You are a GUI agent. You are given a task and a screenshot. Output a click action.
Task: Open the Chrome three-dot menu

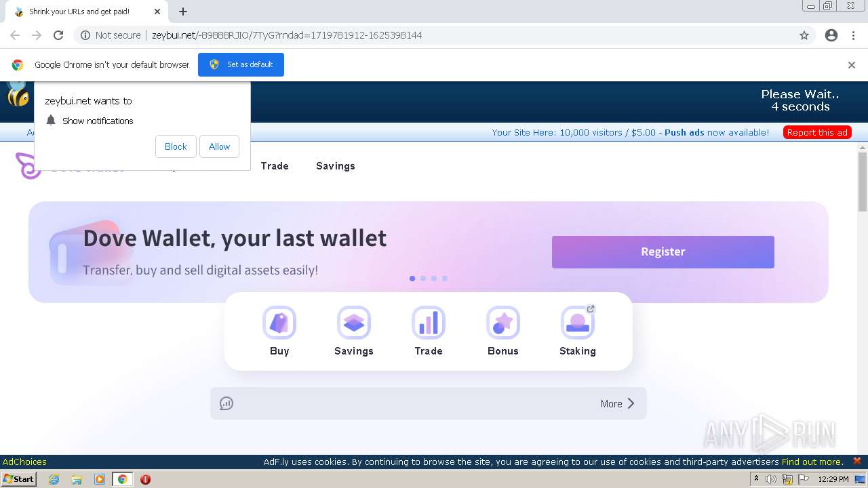(x=853, y=35)
